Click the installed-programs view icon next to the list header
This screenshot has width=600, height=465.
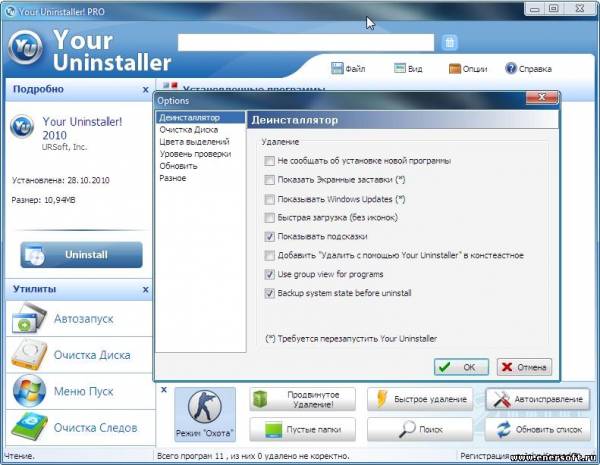(x=170, y=85)
